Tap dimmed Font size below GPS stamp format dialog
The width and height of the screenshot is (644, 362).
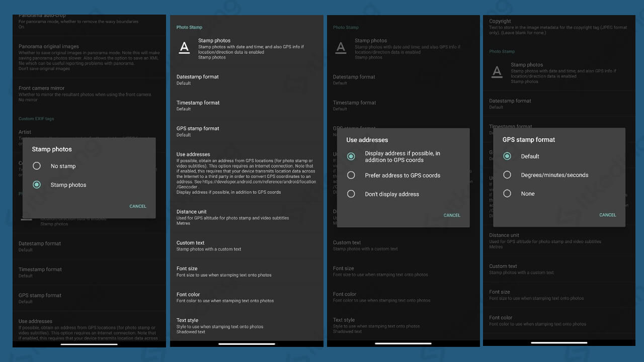(559, 295)
